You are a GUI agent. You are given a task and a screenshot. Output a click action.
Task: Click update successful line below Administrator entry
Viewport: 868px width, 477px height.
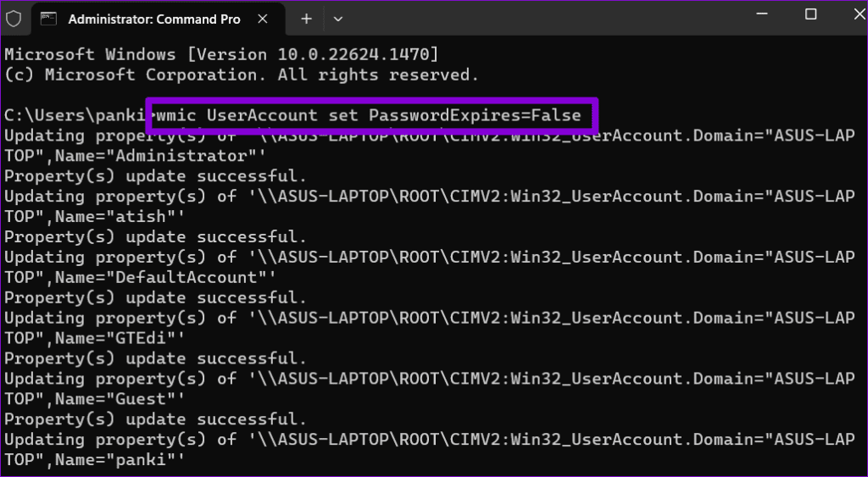156,176
